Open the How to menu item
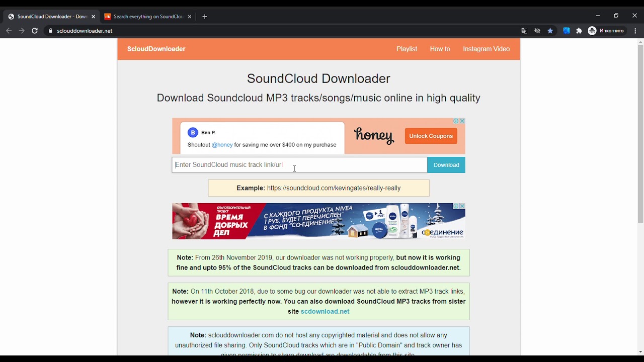This screenshot has width=644, height=362. tap(440, 49)
